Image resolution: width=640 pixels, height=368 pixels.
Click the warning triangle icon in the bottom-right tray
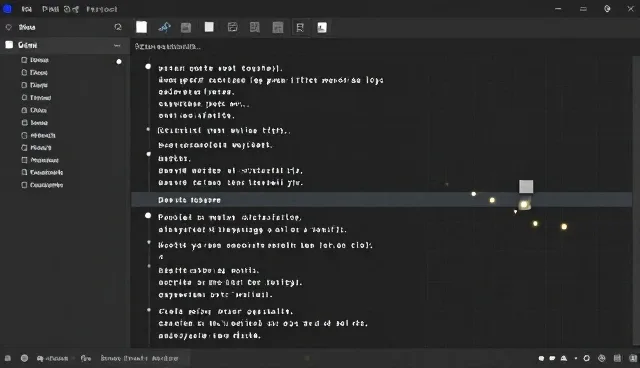click(x=564, y=359)
